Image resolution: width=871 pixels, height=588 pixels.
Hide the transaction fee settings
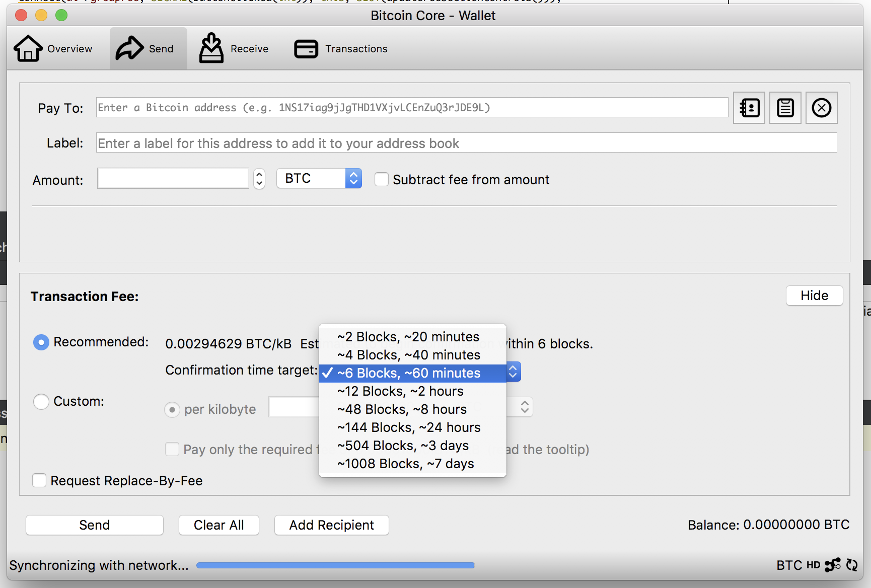[814, 296]
